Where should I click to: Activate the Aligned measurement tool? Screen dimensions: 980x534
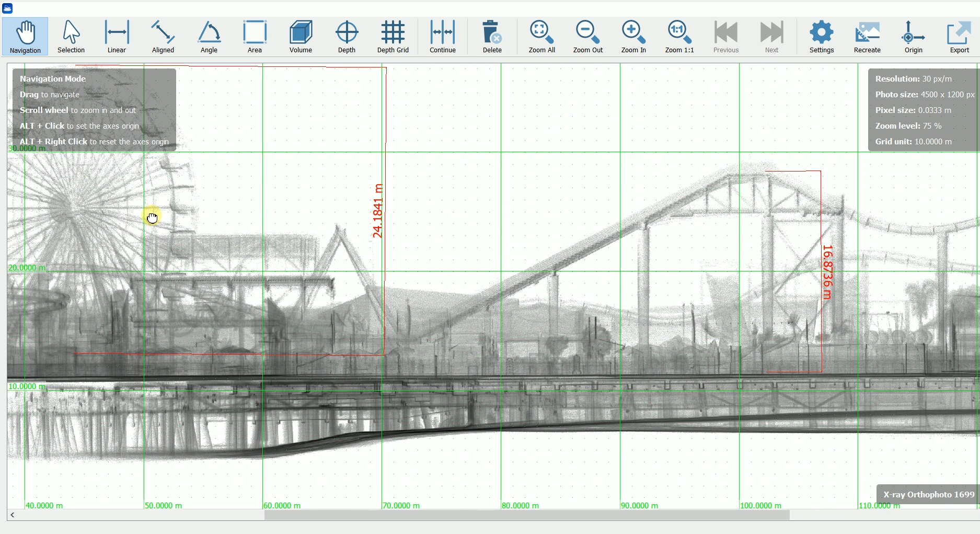click(x=163, y=36)
